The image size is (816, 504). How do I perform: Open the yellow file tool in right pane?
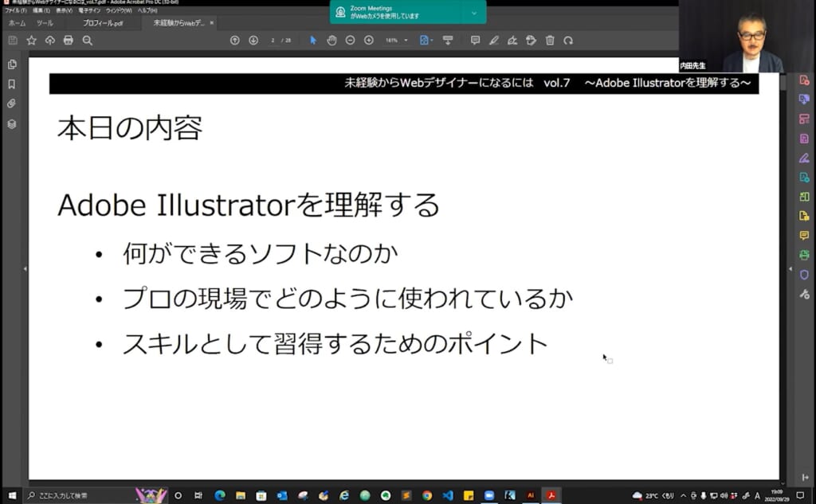[x=804, y=216]
